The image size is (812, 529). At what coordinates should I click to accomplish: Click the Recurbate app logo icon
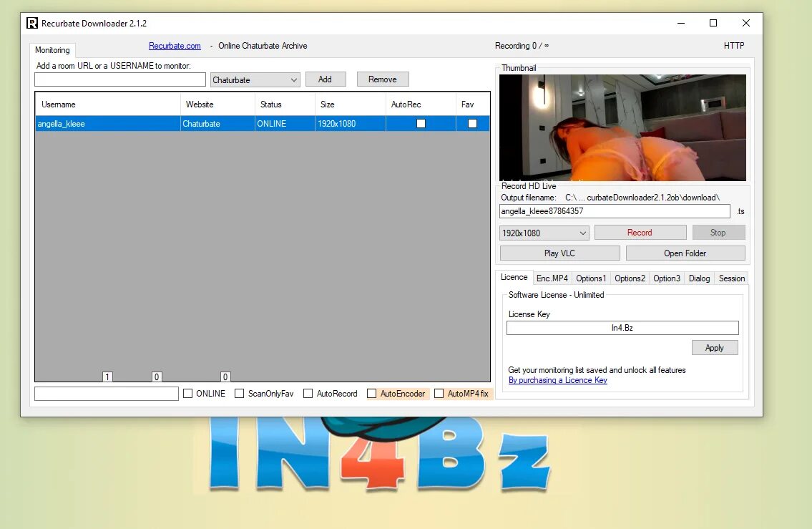pyautogui.click(x=32, y=24)
